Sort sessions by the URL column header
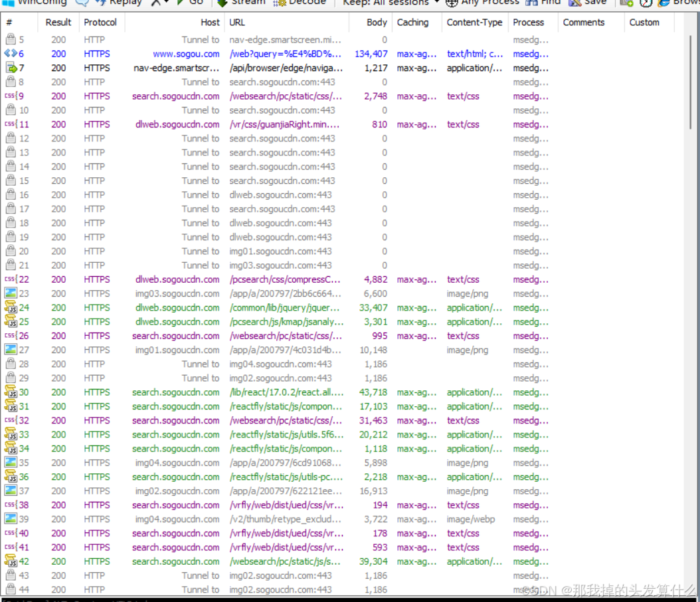Screen dimensions: 700x602 click(x=287, y=23)
